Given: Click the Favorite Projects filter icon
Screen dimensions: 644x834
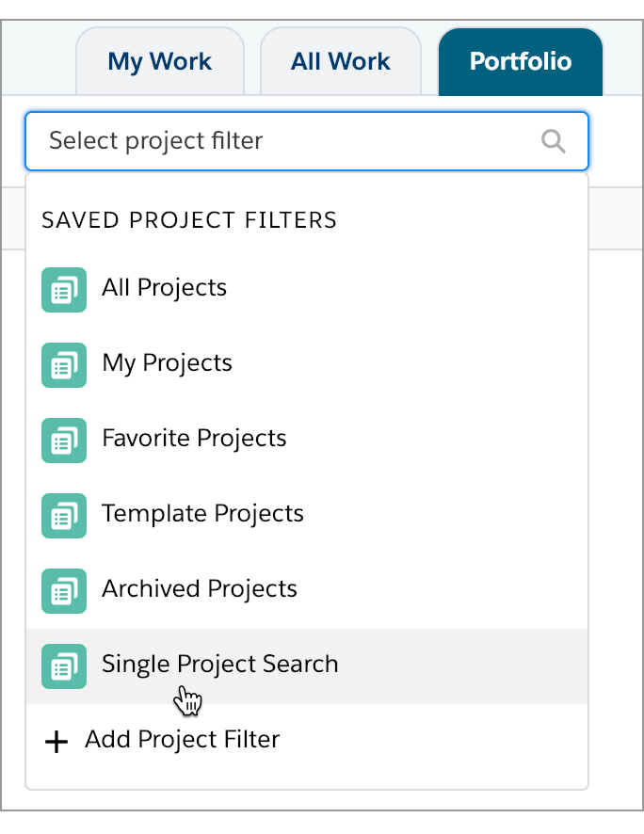Looking at the screenshot, I should click(x=64, y=441).
